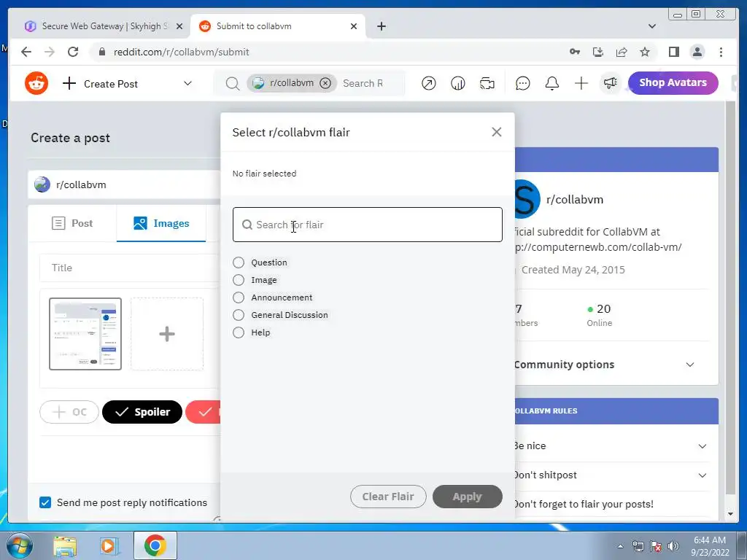
Task: Close the Submit to collabvm tab
Action: [354, 26]
